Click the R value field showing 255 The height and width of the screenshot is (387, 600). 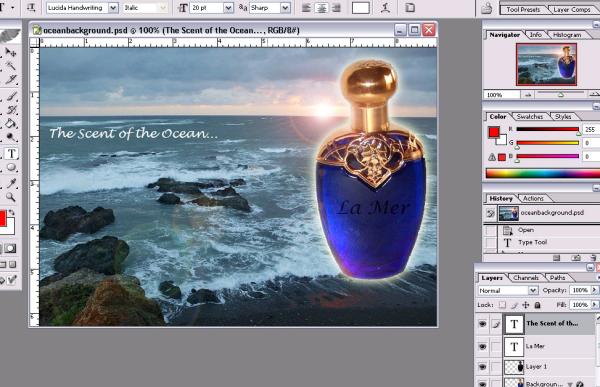click(590, 129)
